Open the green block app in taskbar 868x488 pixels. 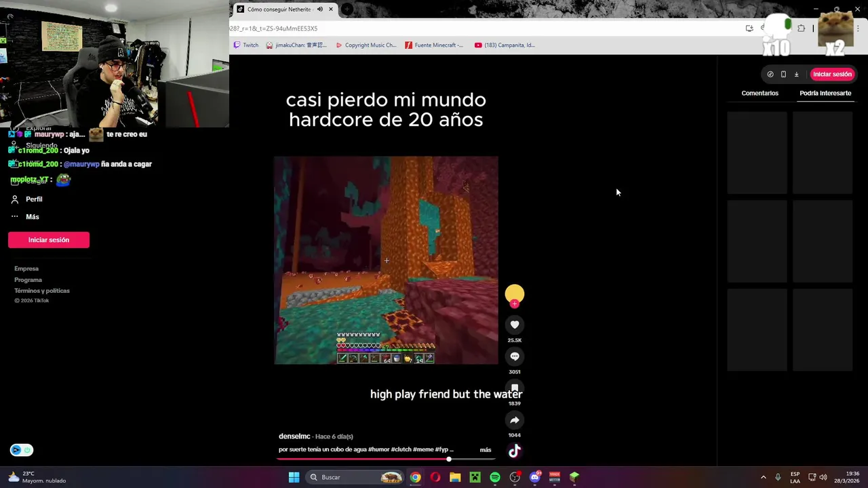click(574, 477)
